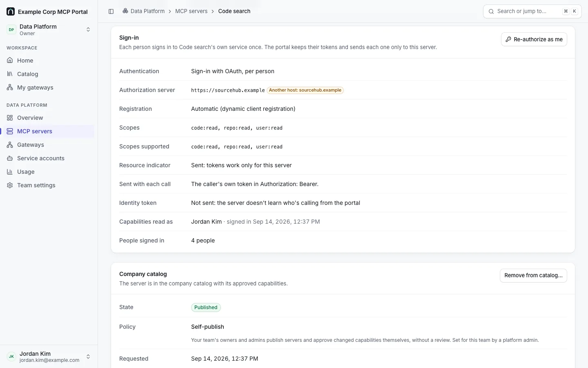Click the Catalog books icon
588x368 pixels.
click(x=10, y=74)
